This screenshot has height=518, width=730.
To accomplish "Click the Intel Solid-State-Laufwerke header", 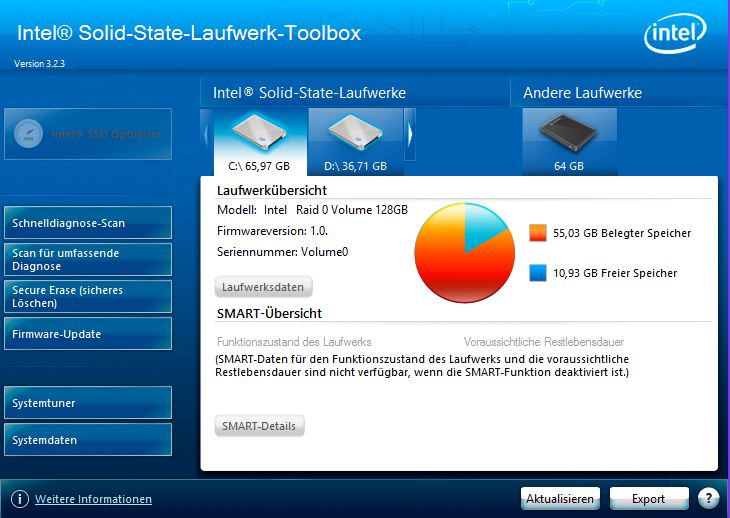I will point(309,93).
